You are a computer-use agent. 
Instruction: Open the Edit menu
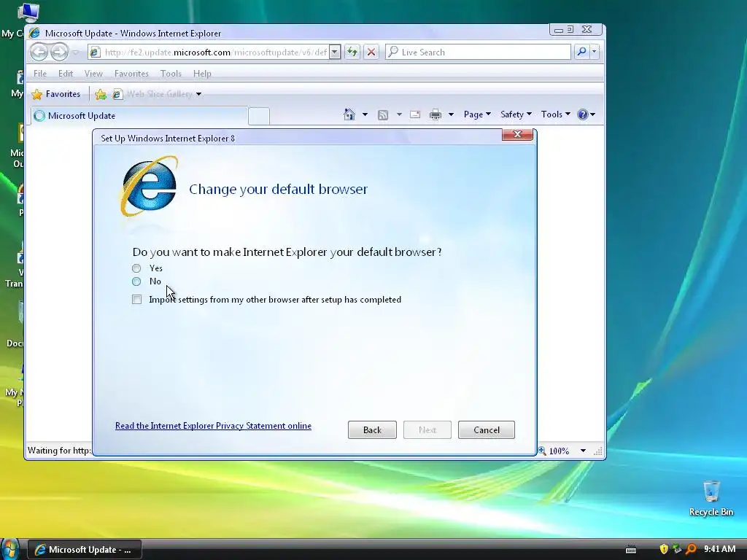coord(66,74)
